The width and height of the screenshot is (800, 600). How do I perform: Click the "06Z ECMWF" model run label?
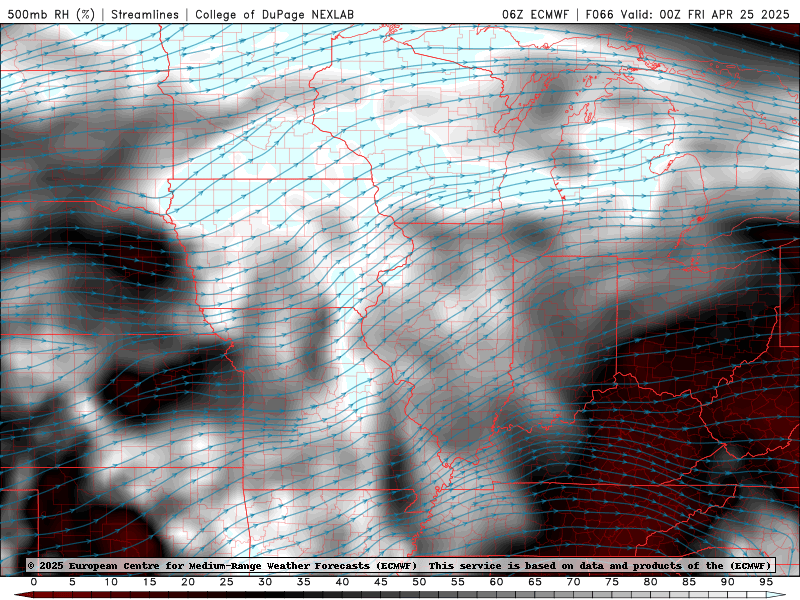click(535, 14)
